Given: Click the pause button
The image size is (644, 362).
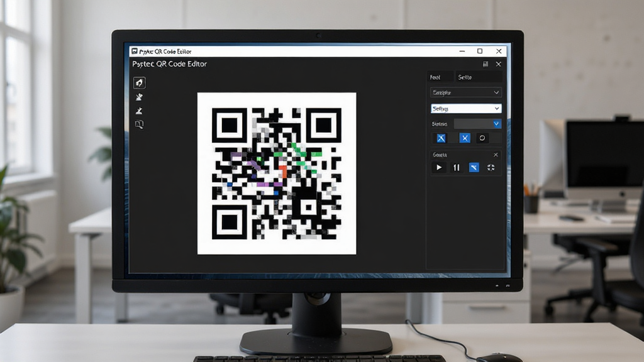Looking at the screenshot, I should 457,167.
